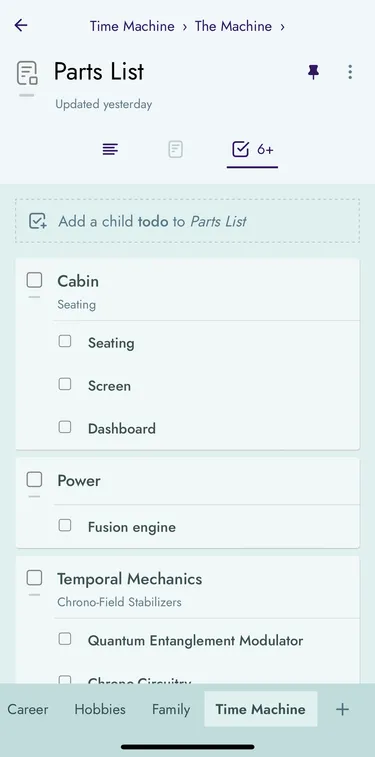Screen dimensions: 375x757
Task: Open the three-dot more options menu
Action: tap(350, 72)
